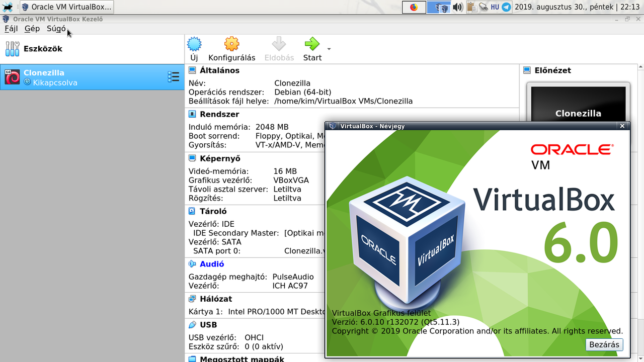Open Clonezilla machine tools list menu icon
Image resolution: width=644 pixels, height=362 pixels.
[173, 77]
